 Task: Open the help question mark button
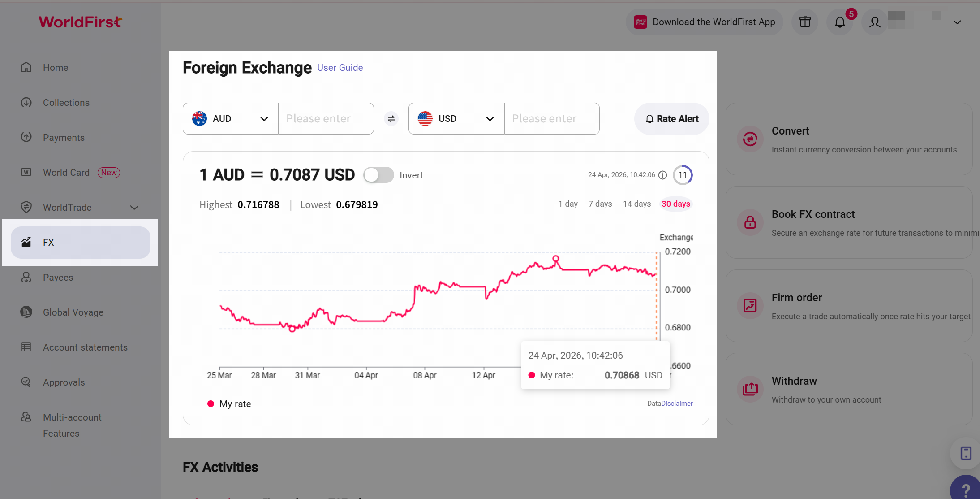click(966, 489)
